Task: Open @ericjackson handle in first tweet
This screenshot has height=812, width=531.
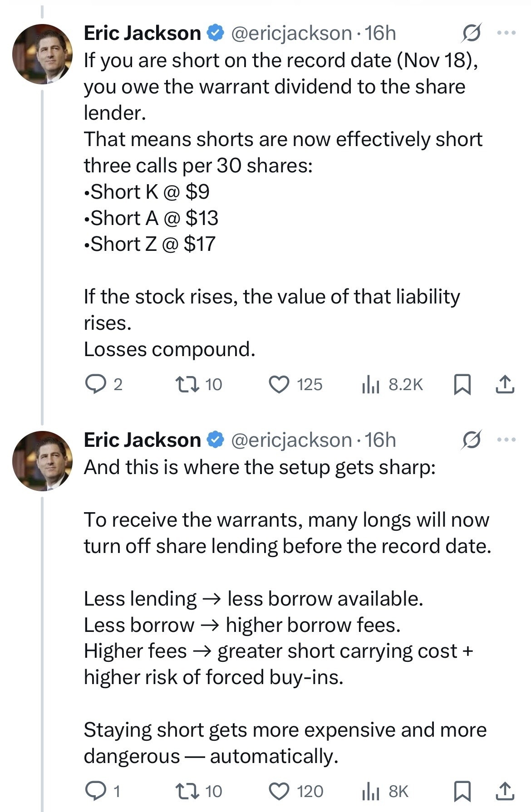Action: click(291, 33)
